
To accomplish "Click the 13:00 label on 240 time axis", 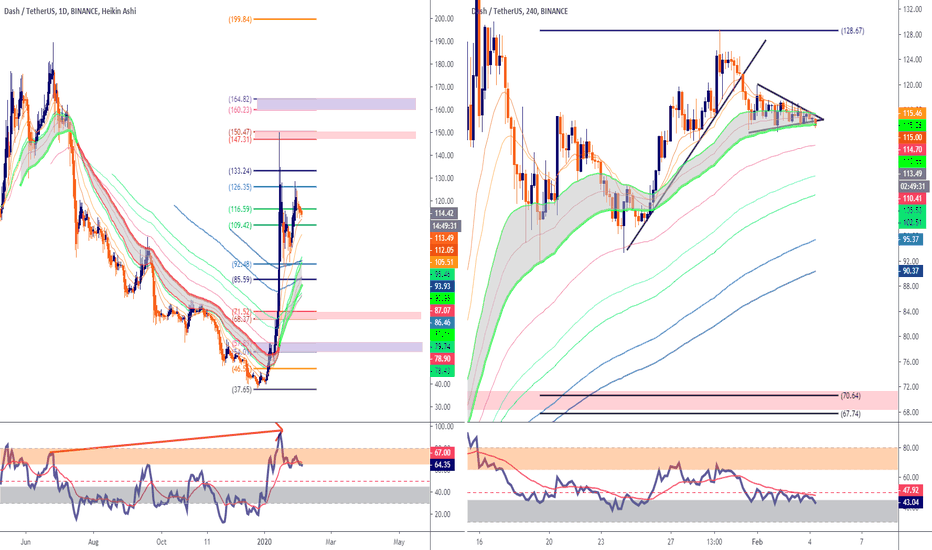I will tap(714, 542).
